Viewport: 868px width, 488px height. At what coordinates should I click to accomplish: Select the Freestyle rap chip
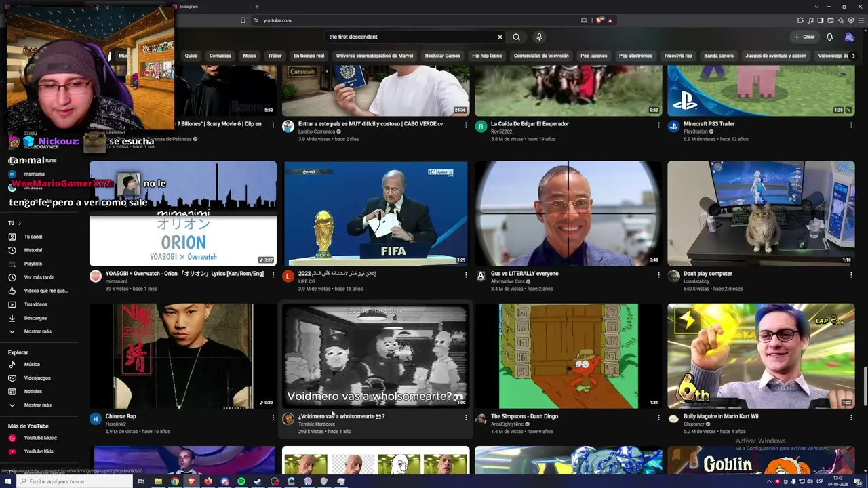[x=678, y=56]
